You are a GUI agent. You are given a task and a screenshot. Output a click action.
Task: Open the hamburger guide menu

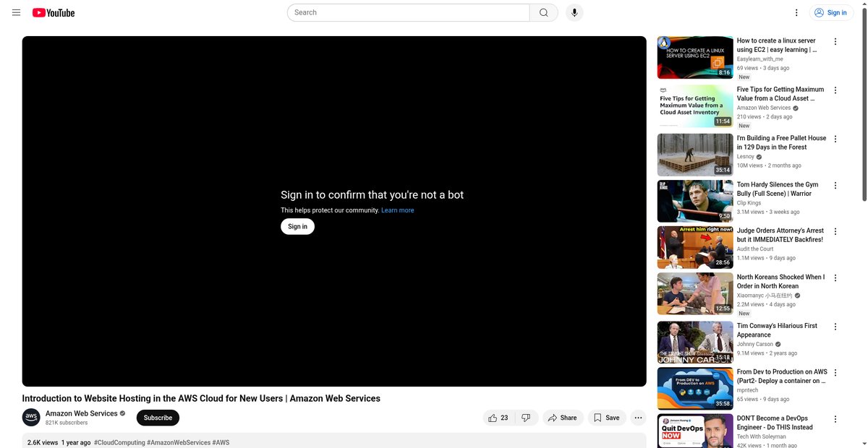point(16,12)
